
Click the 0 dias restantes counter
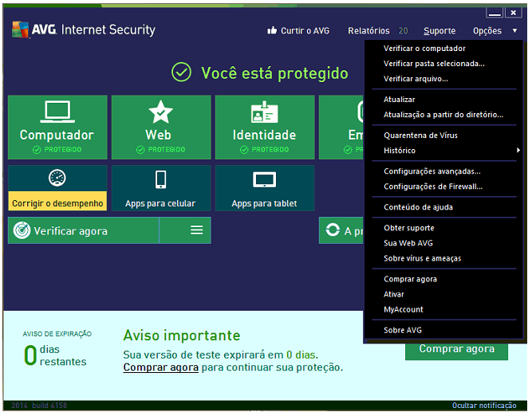[55, 355]
